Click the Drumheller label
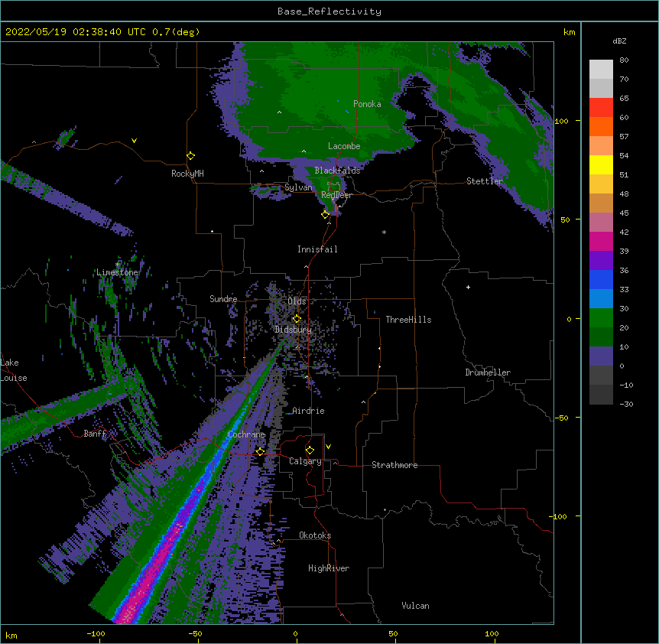The width and height of the screenshot is (659, 644). click(x=488, y=372)
